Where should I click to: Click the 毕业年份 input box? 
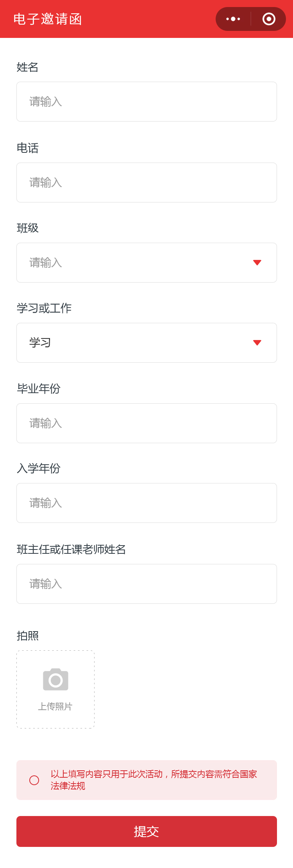tap(146, 423)
